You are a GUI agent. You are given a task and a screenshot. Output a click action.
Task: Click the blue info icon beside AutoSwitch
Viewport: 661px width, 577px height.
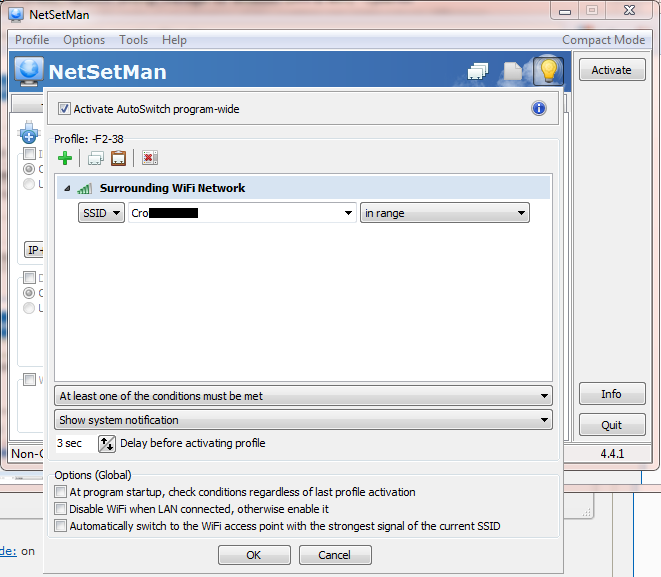click(x=539, y=108)
